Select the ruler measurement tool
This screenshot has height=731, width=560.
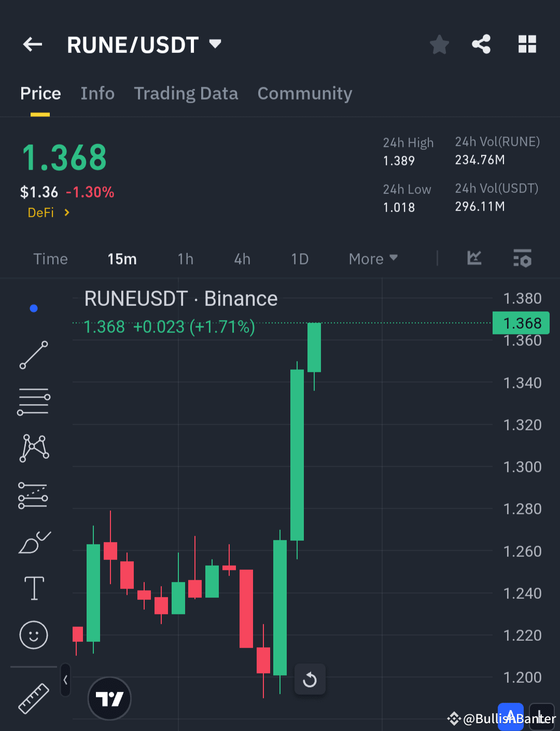[33, 698]
